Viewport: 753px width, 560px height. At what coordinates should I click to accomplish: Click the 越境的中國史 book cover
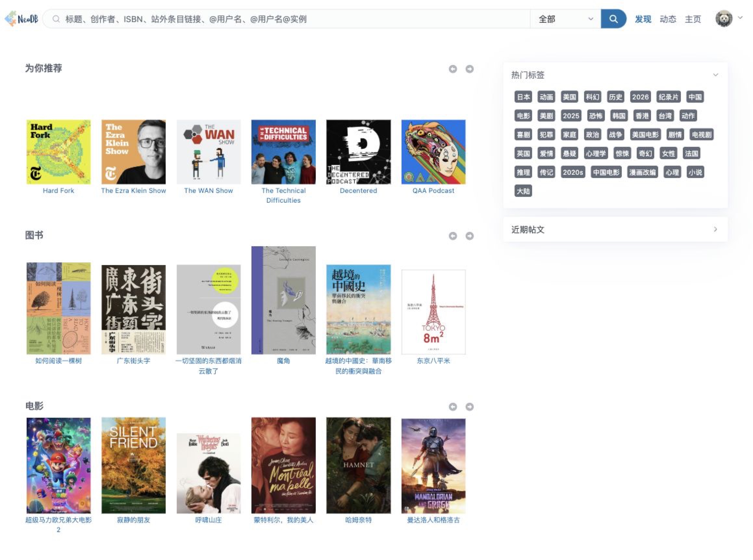pyautogui.click(x=358, y=310)
